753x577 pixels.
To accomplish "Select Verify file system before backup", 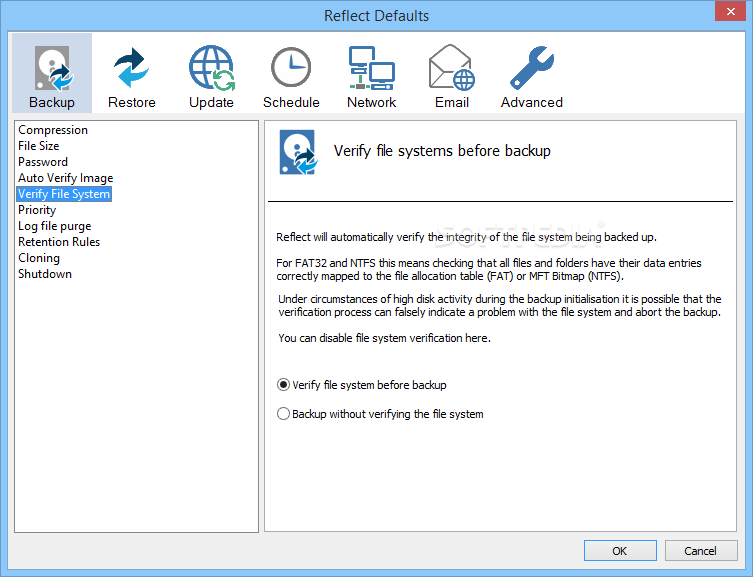I will pyautogui.click(x=362, y=385).
